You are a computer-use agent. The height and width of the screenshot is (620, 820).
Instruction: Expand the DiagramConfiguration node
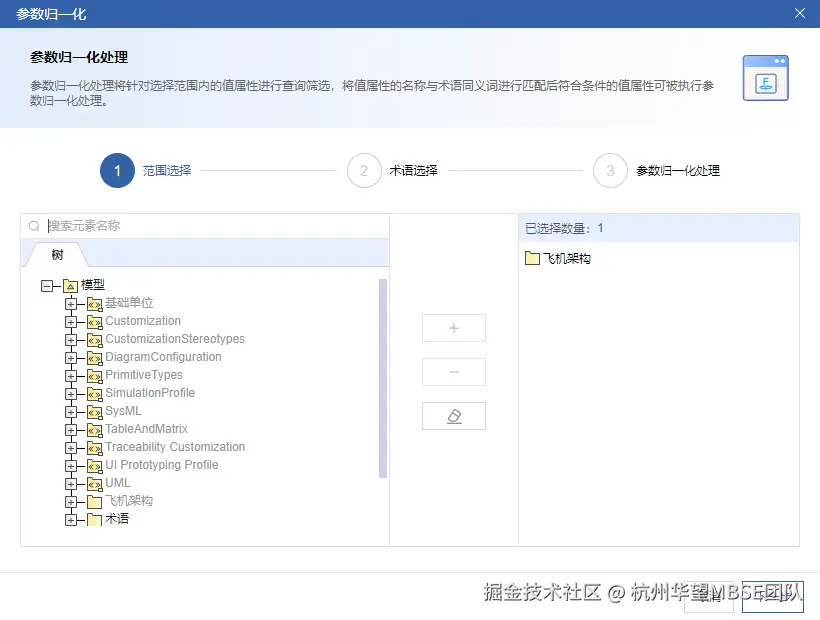click(x=71, y=358)
